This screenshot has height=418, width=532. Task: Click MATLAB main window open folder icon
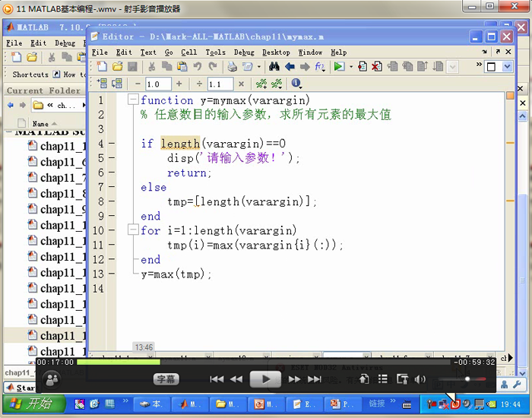point(32,57)
